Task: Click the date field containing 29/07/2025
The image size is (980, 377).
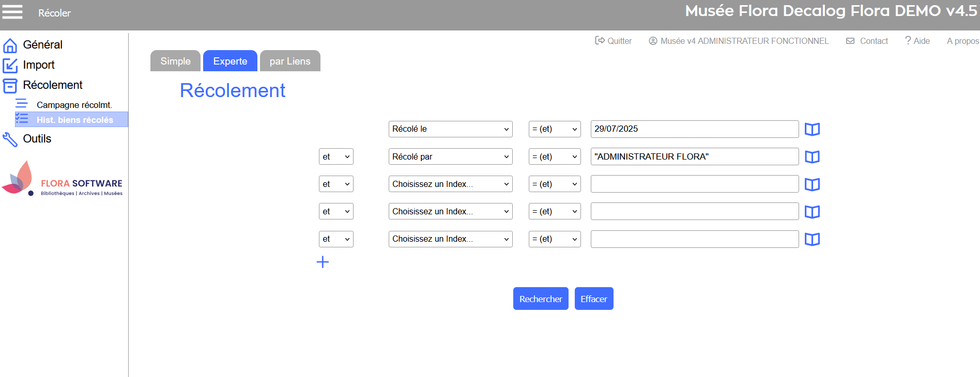Action: tap(694, 129)
